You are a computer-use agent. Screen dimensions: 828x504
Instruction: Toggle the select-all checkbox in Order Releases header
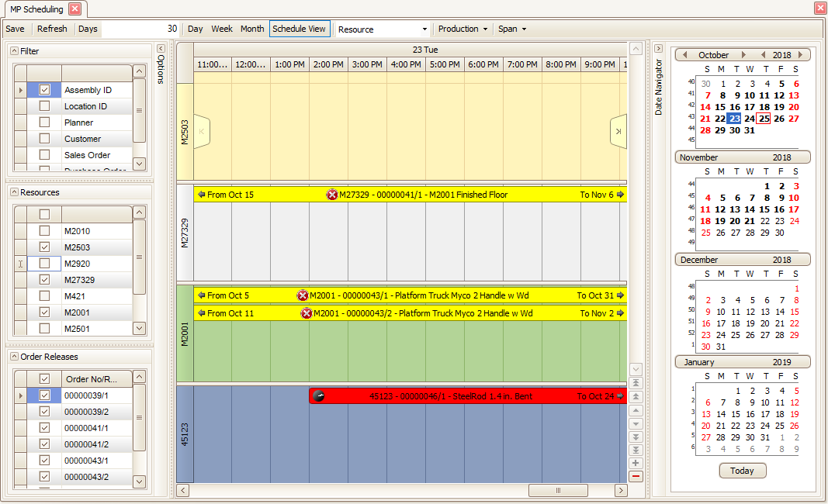(44, 379)
